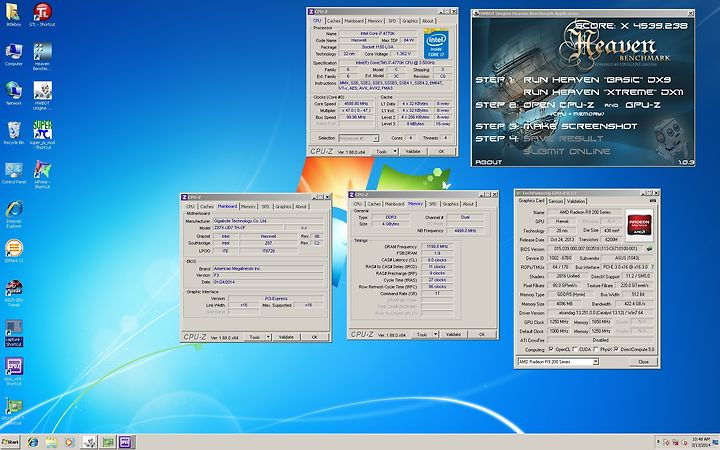Switch to HWBOT Unigine taskbar button
This screenshot has width=720, height=450.
(89, 442)
